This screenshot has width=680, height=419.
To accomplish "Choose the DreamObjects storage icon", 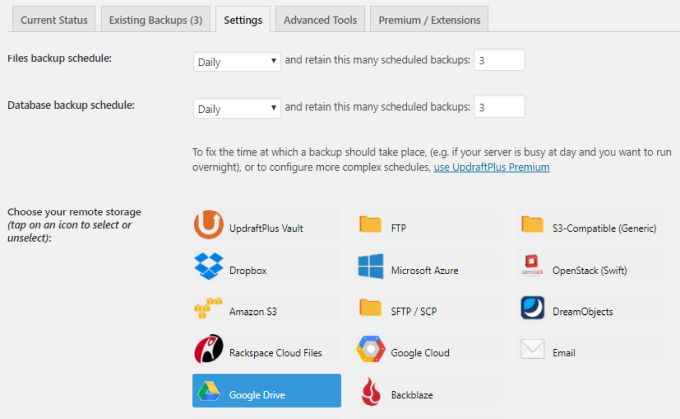I will click(x=533, y=310).
